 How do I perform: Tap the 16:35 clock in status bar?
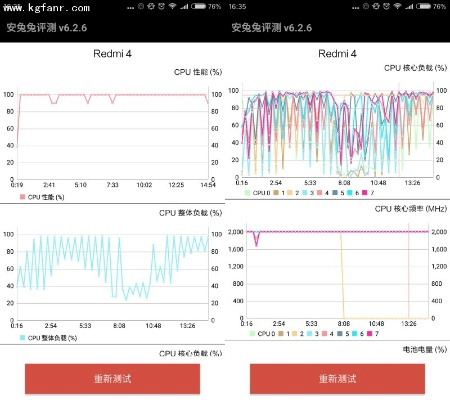(x=237, y=6)
